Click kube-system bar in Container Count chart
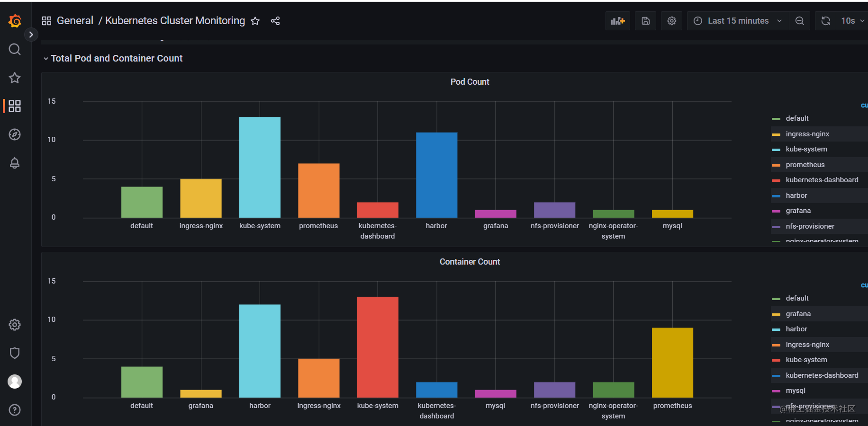868x426 pixels. click(378, 347)
